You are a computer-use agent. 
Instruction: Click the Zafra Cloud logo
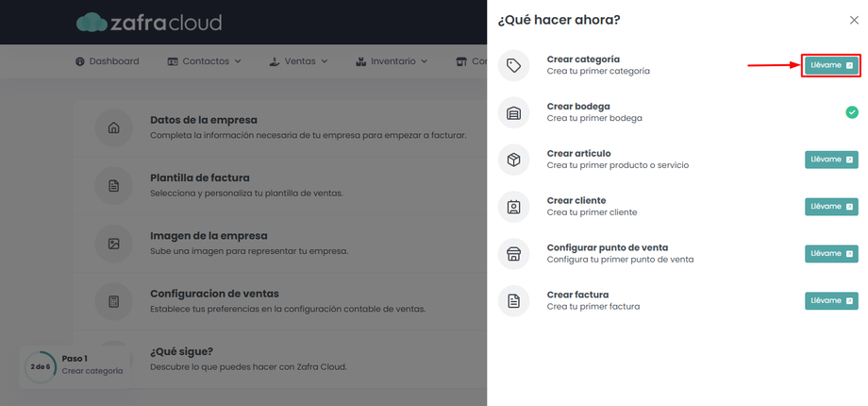pos(149,22)
